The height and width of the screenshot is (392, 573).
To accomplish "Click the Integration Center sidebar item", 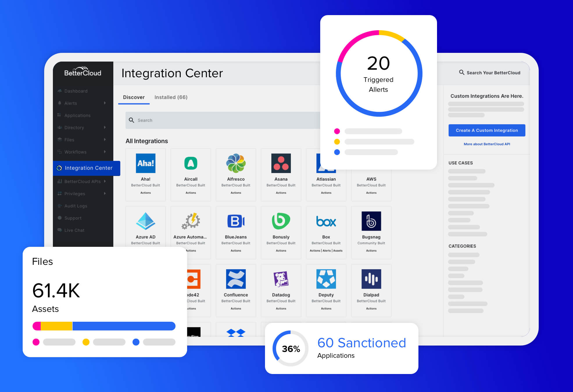I will point(85,168).
